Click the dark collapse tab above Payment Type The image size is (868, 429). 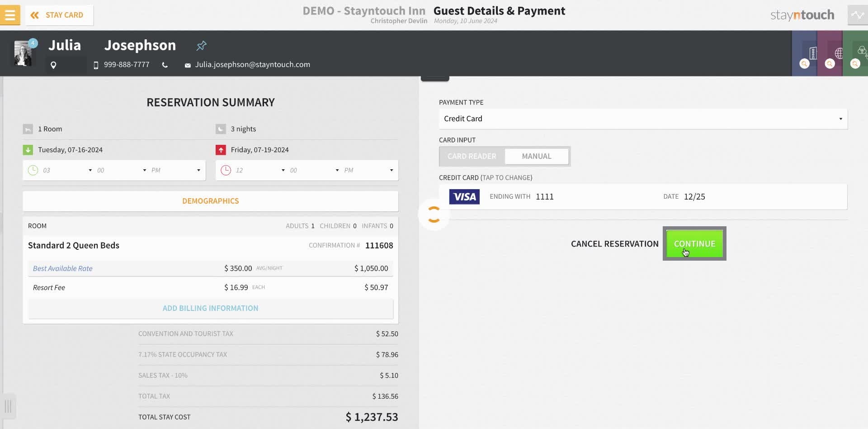(435, 78)
